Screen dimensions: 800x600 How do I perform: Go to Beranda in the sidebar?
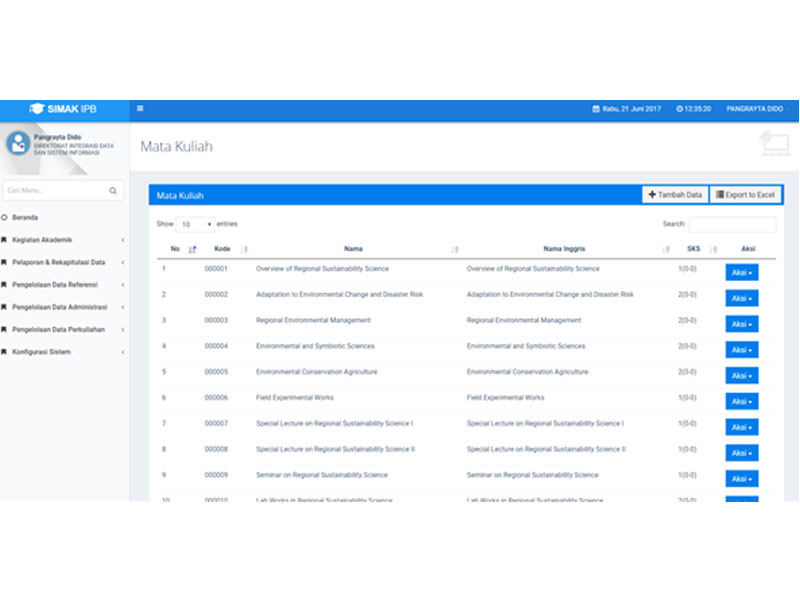coord(25,217)
